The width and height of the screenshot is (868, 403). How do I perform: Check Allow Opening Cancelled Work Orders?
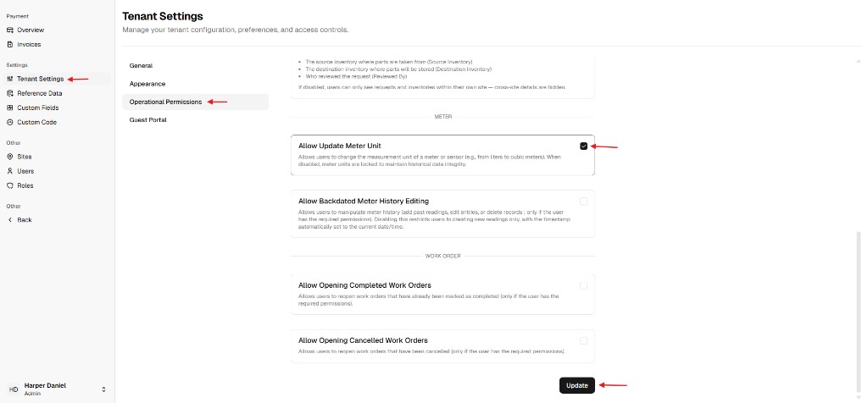[583, 340]
